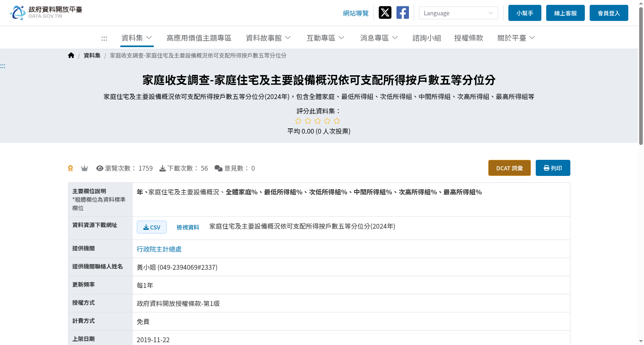Open the 檢視資料 preview link
644x345 pixels.
[188, 227]
